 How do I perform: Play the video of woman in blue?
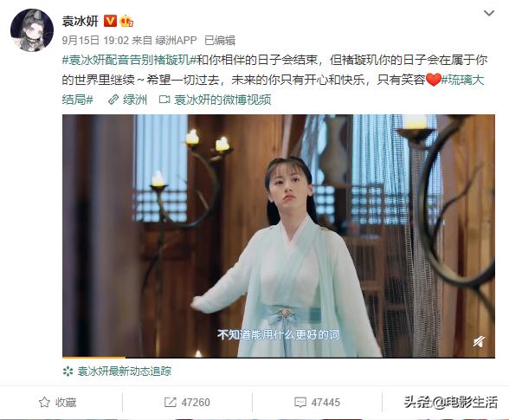(279, 236)
